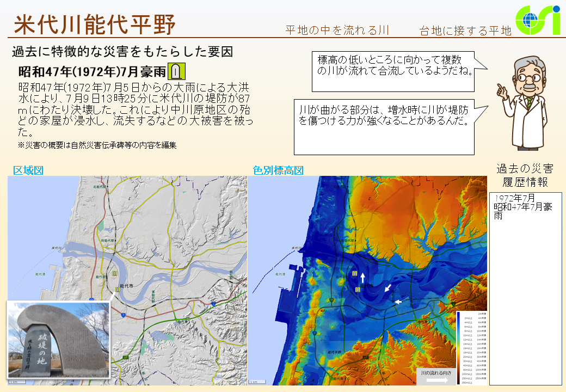Click the upper monument marker on the 色別標高図 map
Screen dimensions: 566x392
(355, 274)
